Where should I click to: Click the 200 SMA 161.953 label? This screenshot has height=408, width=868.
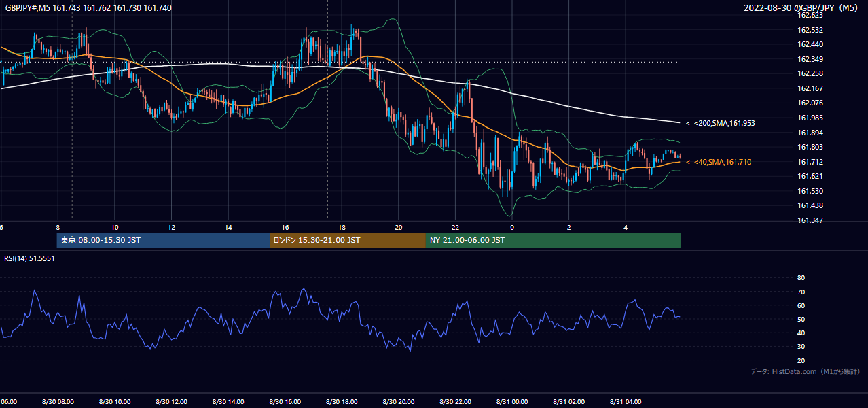click(721, 124)
